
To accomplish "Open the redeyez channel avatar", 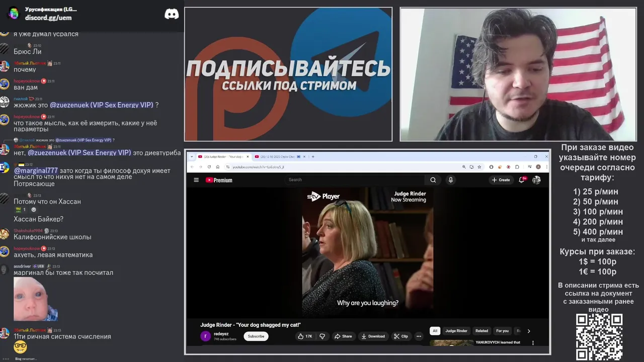I will tap(205, 336).
